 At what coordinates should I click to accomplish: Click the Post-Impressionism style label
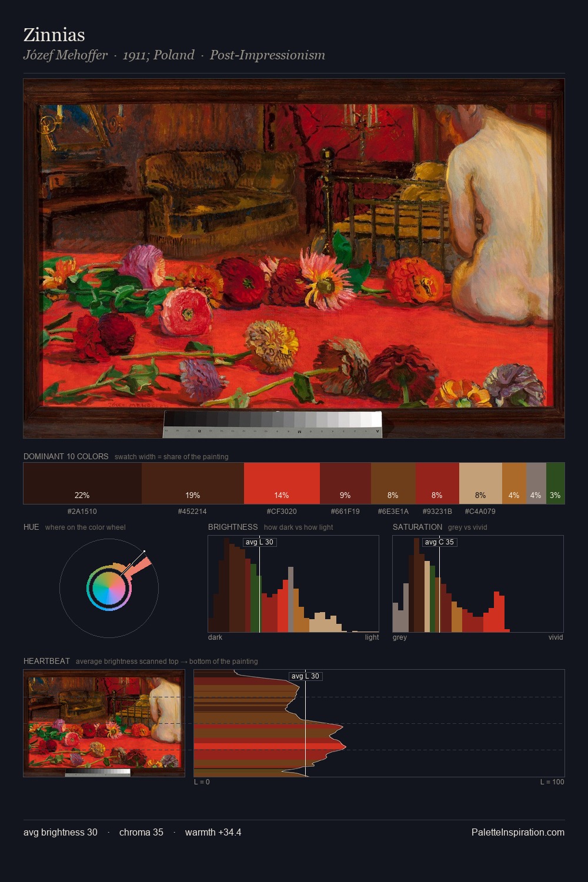(268, 55)
